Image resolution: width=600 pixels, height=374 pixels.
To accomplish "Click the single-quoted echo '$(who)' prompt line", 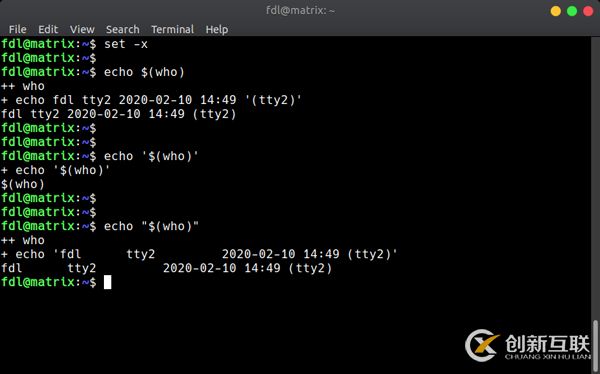I will [100, 156].
